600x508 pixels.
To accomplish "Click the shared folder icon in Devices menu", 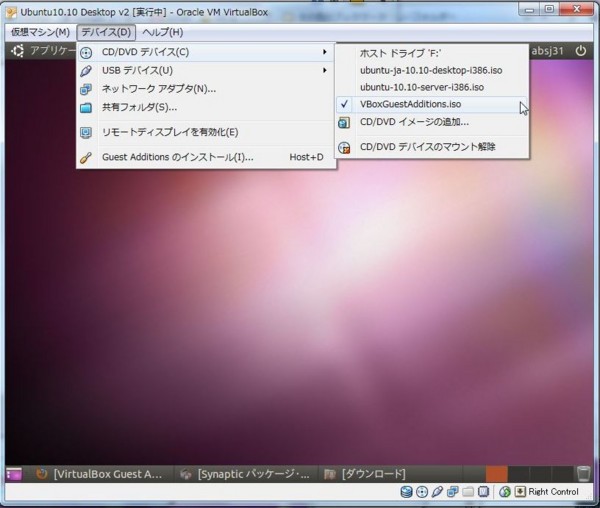I will (x=86, y=107).
